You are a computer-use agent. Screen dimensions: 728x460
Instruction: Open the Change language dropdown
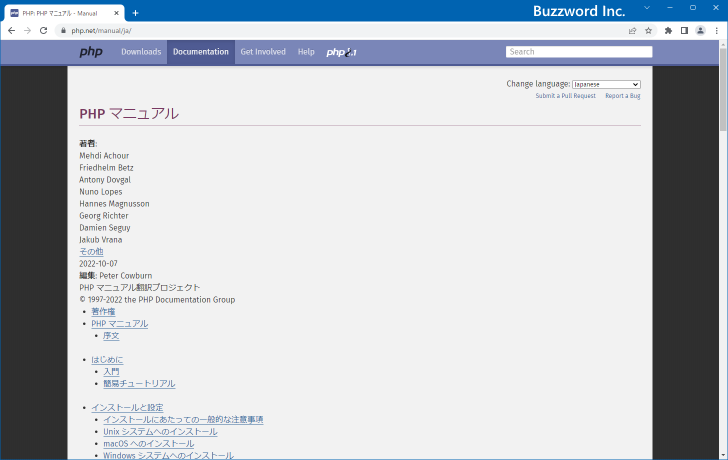[x=606, y=84]
